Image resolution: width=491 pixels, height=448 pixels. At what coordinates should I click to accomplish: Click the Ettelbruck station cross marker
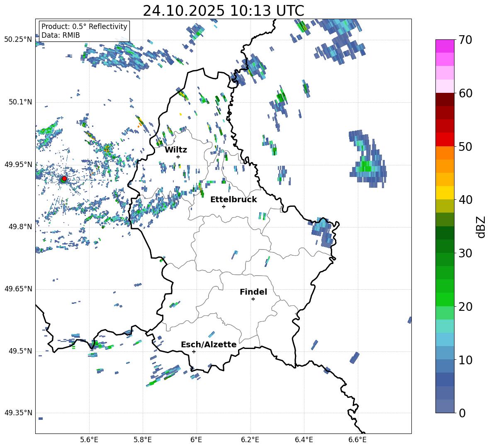coord(224,206)
